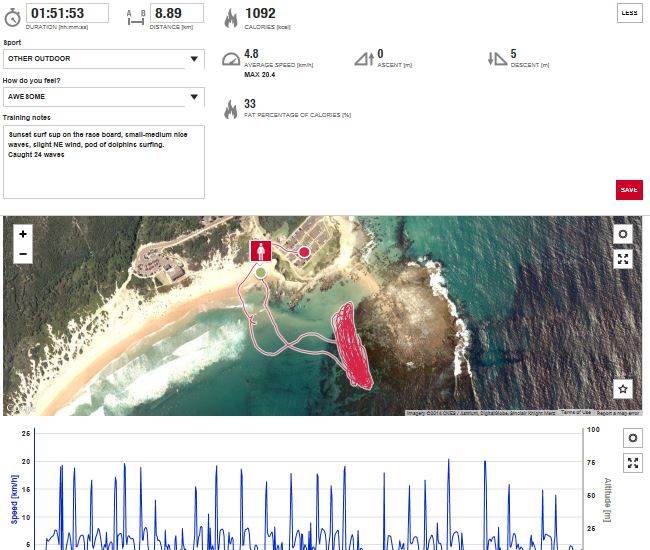Open map settings gear
The width and height of the screenshot is (650, 550).
[623, 234]
